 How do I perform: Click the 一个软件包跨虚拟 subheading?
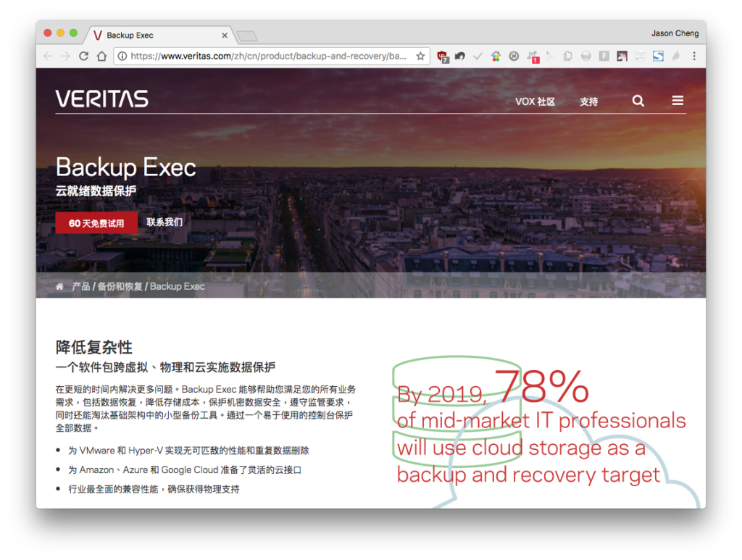click(x=166, y=367)
